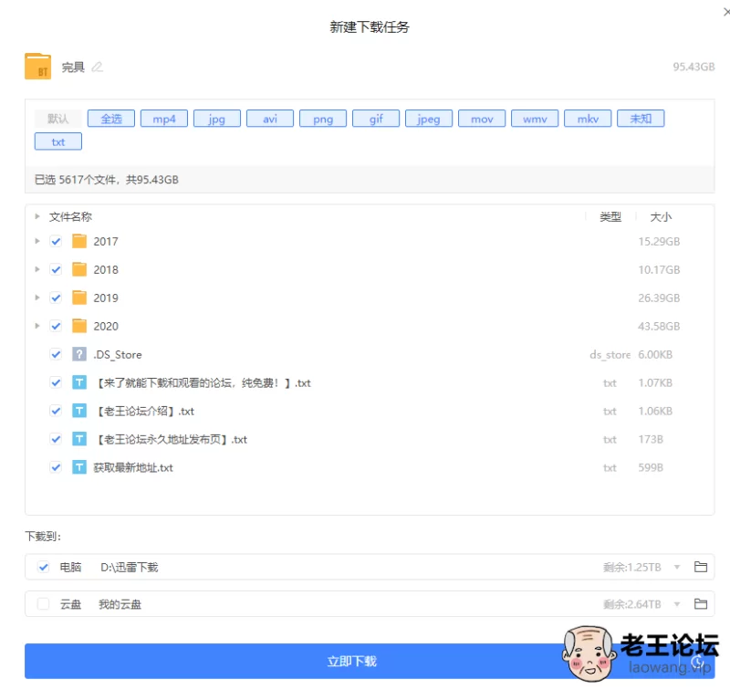This screenshot has width=730, height=700.
Task: Uncheck the 2020 folder checkbox
Action: (x=56, y=326)
